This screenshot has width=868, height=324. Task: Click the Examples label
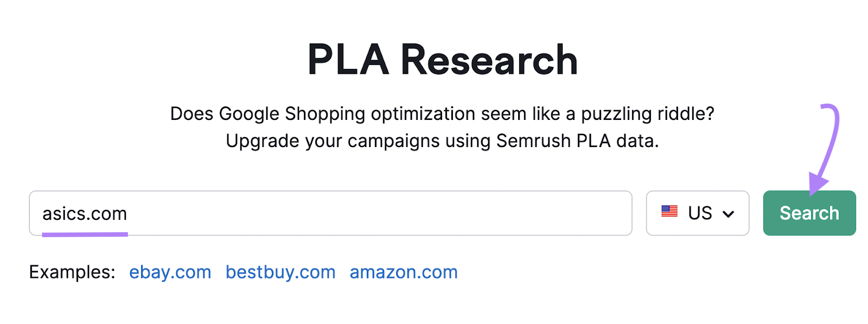[71, 271]
